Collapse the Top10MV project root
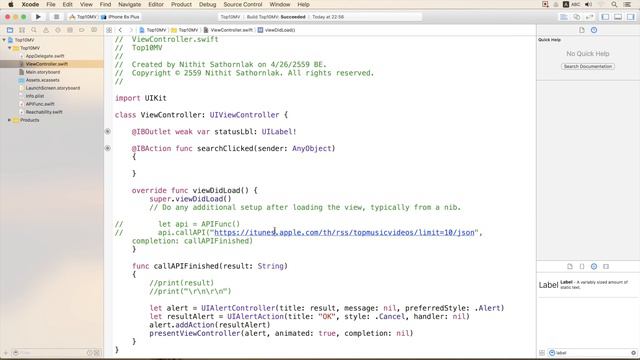The width and height of the screenshot is (640, 360). point(4,40)
